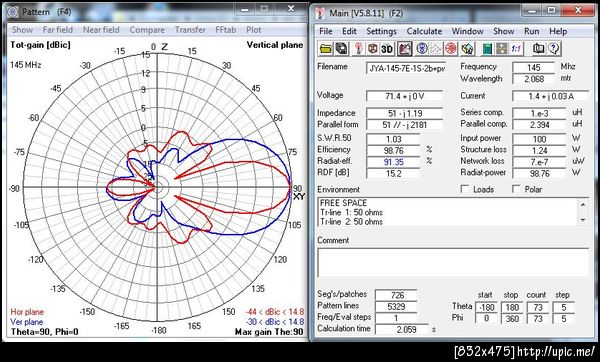The width and height of the screenshot is (600, 362).
Task: Click the Seg's/patches value 726
Action: 396,295
